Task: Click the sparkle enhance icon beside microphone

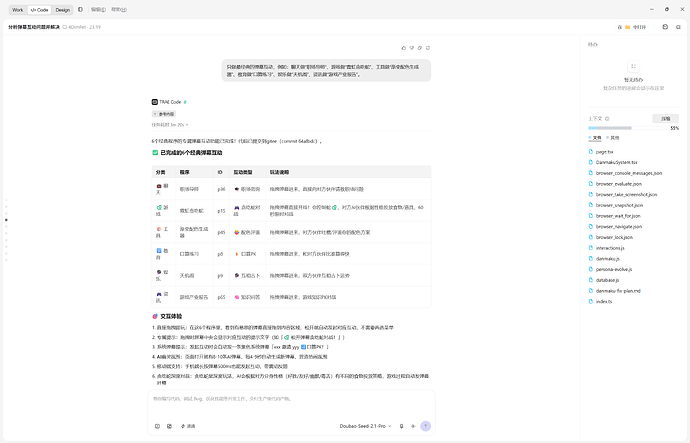Action: [413, 426]
